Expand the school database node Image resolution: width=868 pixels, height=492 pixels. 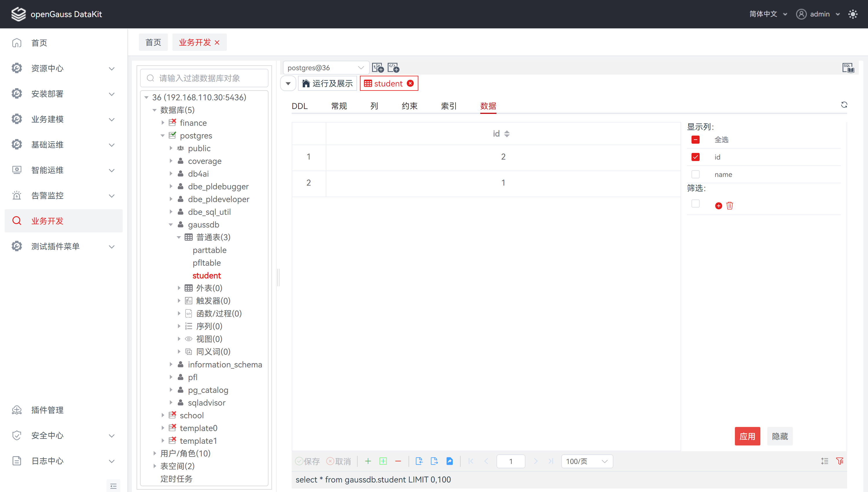163,415
